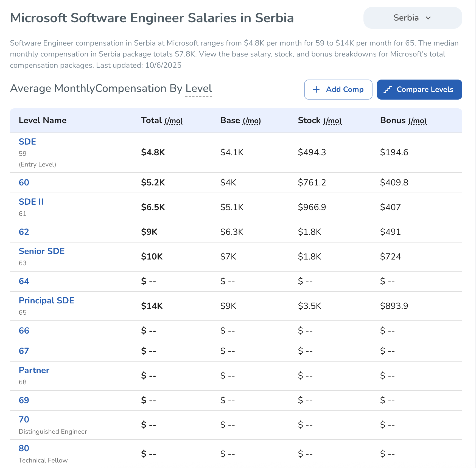This screenshot has width=476, height=468.
Task: Click the Base (/mo) column unit
Action: pyautogui.click(x=251, y=121)
